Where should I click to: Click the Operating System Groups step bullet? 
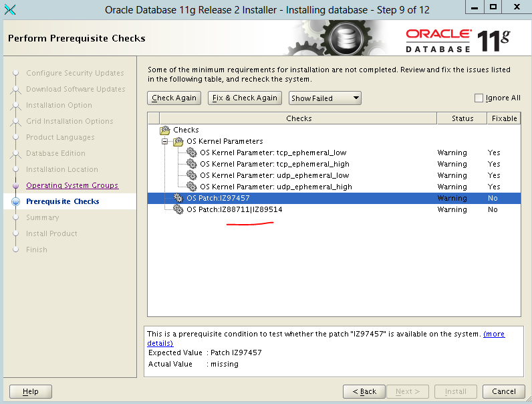pos(15,185)
